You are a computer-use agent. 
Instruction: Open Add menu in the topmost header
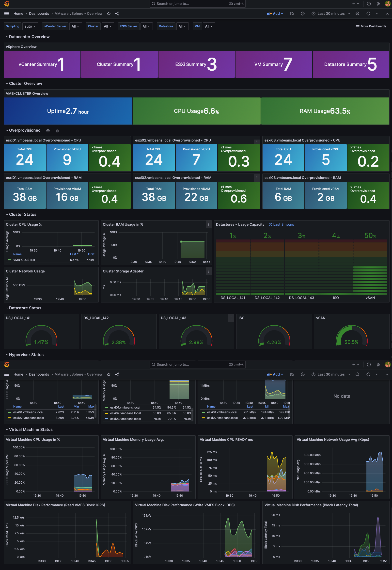275,14
